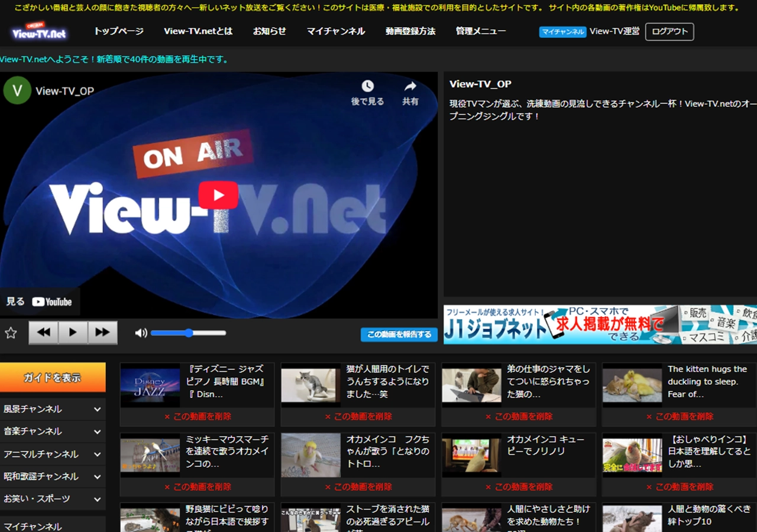757x532 pixels.
Task: Expand the お笑い・スポーツ category
Action: tap(53, 498)
